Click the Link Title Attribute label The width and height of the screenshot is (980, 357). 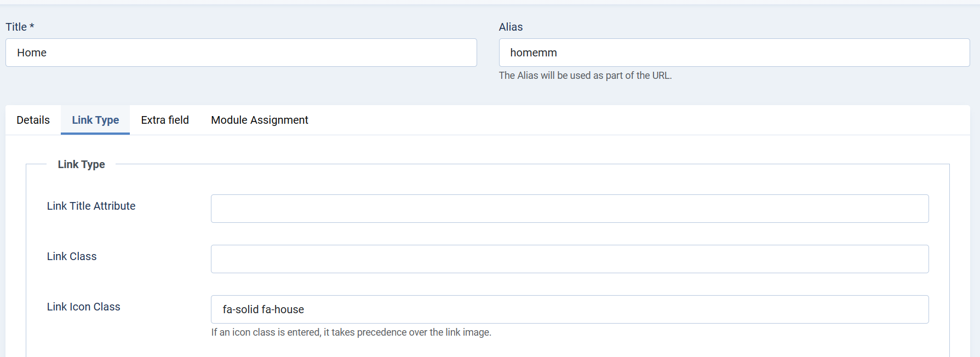91,206
